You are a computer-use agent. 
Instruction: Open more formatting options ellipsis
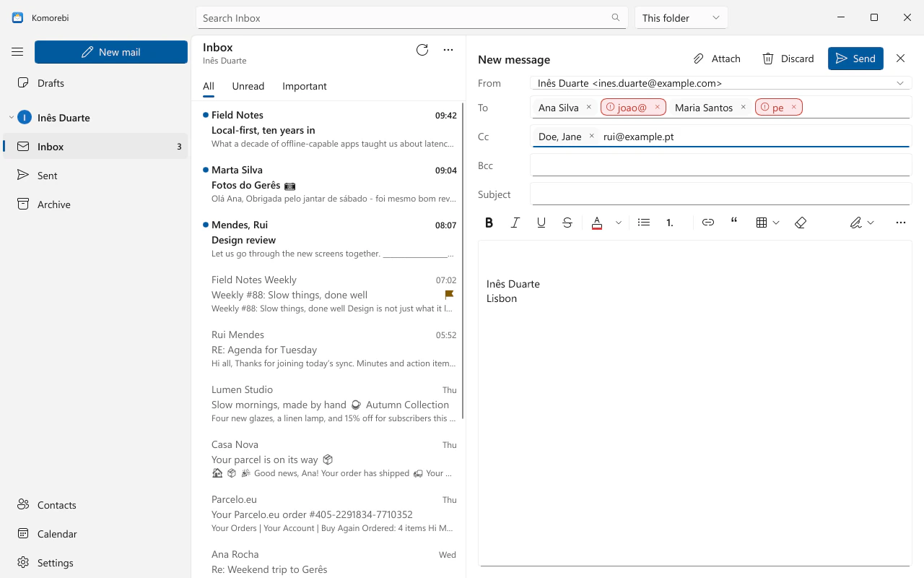coord(901,223)
